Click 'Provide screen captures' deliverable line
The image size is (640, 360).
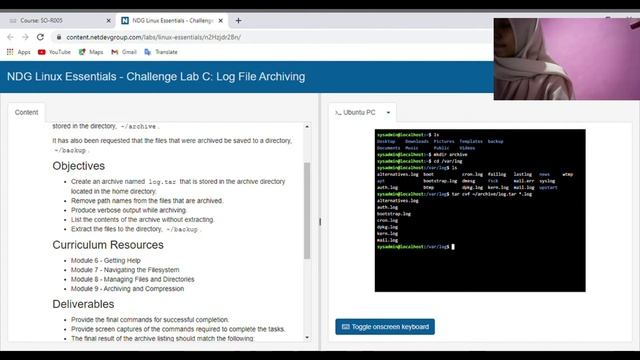(x=178, y=329)
